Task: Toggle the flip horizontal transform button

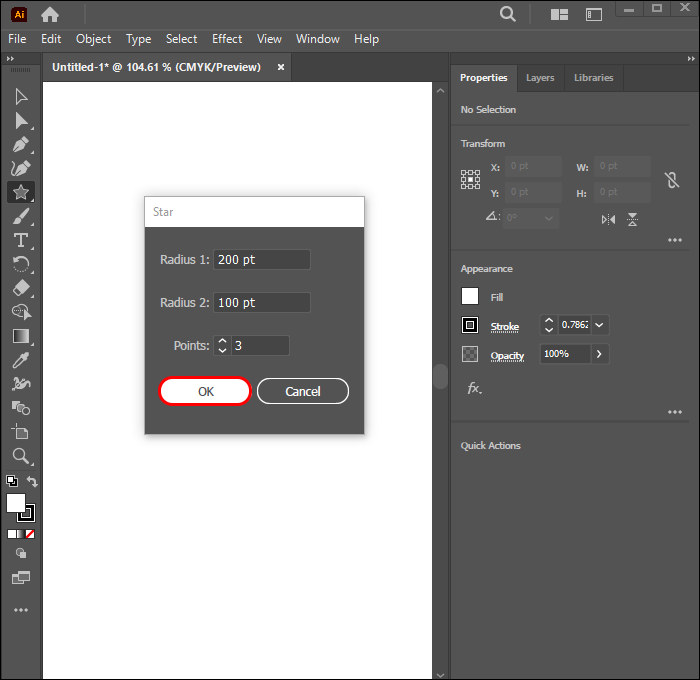Action: [x=608, y=219]
